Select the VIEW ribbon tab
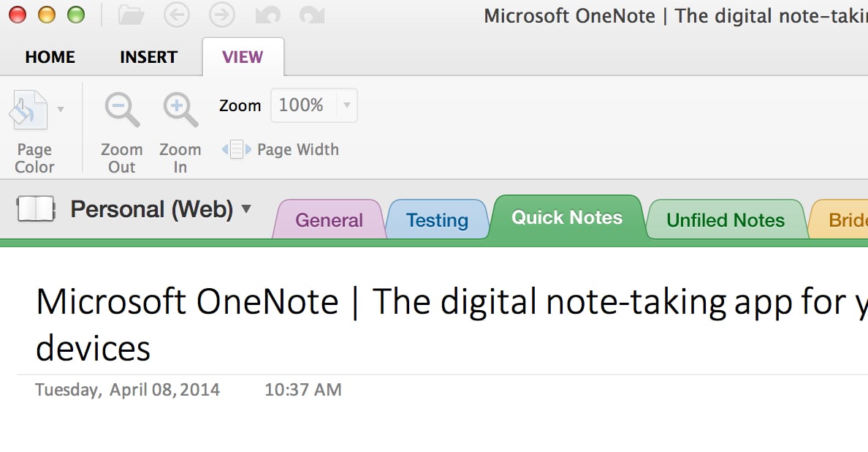Screen dimensions: 868x452 tap(243, 57)
